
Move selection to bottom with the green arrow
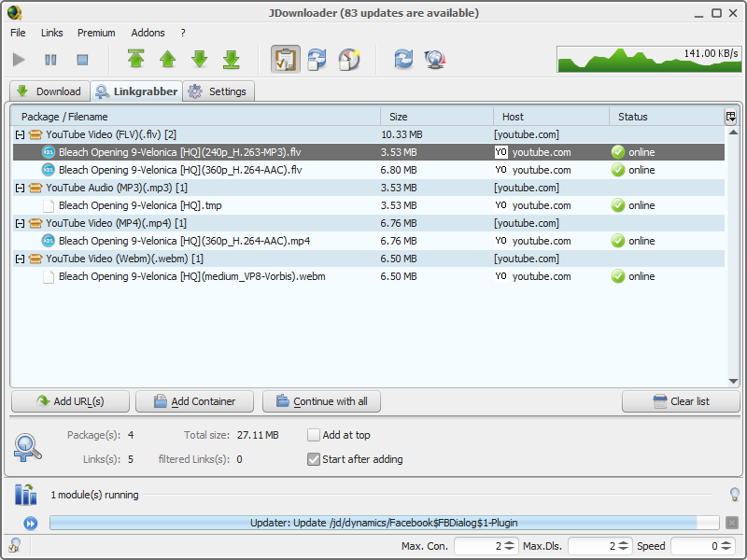pos(232,59)
